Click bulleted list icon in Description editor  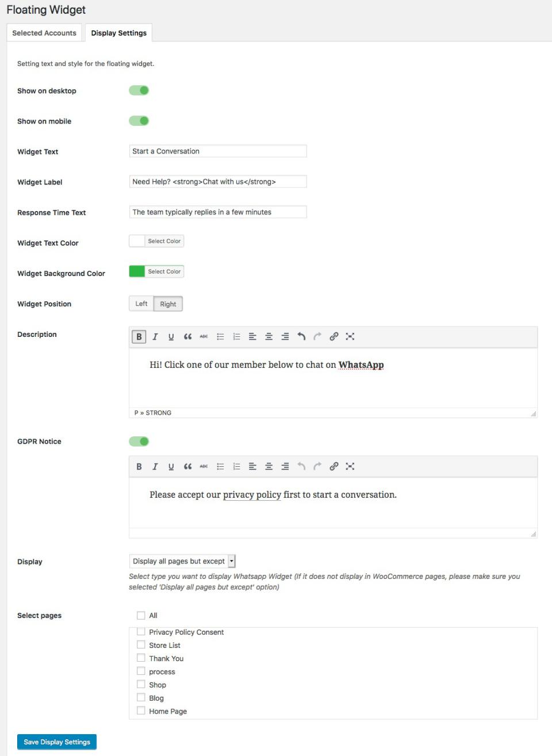click(220, 337)
